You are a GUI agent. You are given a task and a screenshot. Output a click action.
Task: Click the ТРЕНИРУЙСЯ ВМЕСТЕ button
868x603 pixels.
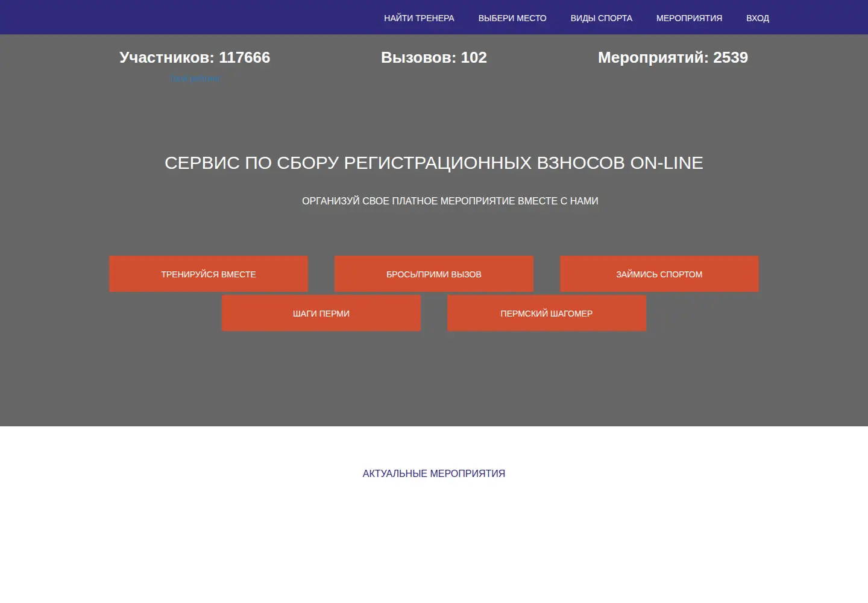[x=209, y=274]
